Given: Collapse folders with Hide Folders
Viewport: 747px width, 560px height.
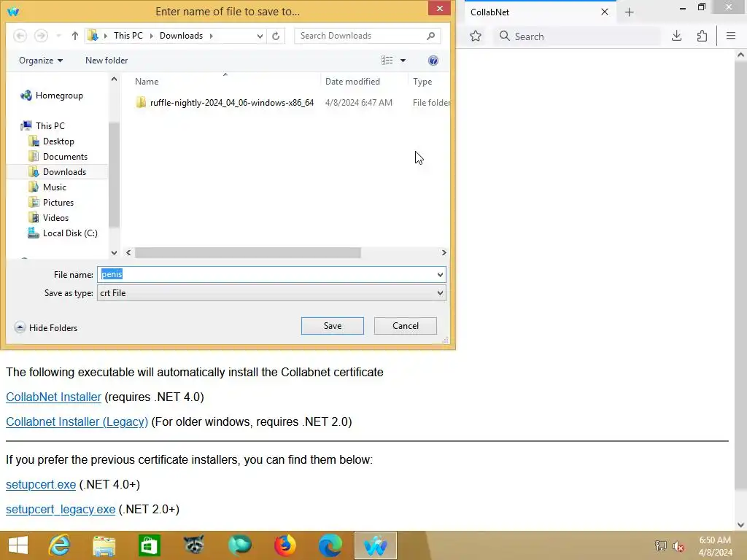Looking at the screenshot, I should pos(46,327).
